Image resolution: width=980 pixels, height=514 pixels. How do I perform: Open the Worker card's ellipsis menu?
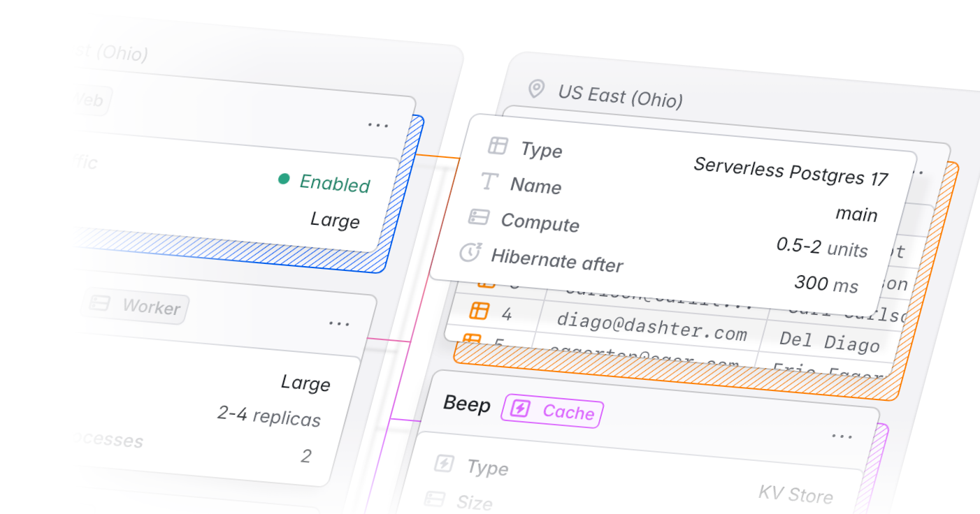[x=339, y=323]
